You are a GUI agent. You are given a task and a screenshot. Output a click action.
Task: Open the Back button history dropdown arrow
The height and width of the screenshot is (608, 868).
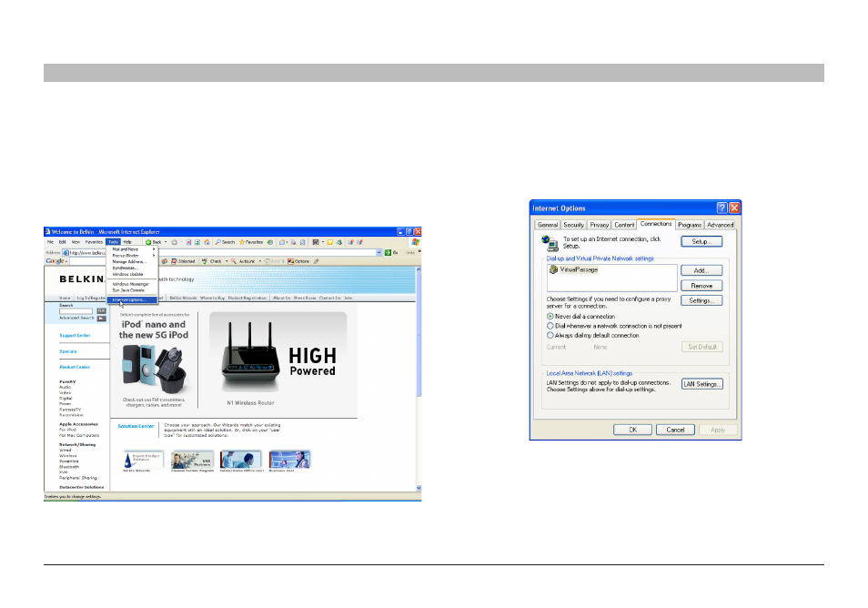[166, 242]
